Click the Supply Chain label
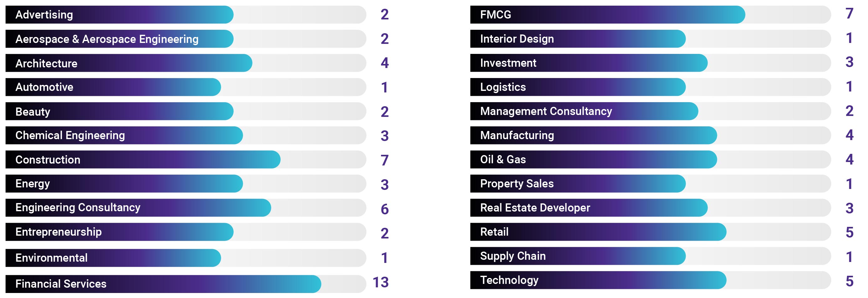868x298 pixels. click(513, 256)
